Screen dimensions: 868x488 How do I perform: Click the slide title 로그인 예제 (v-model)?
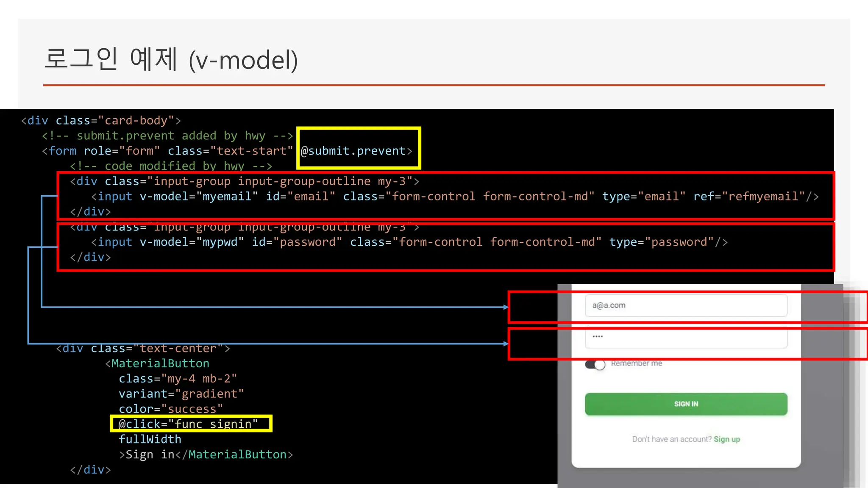click(171, 60)
